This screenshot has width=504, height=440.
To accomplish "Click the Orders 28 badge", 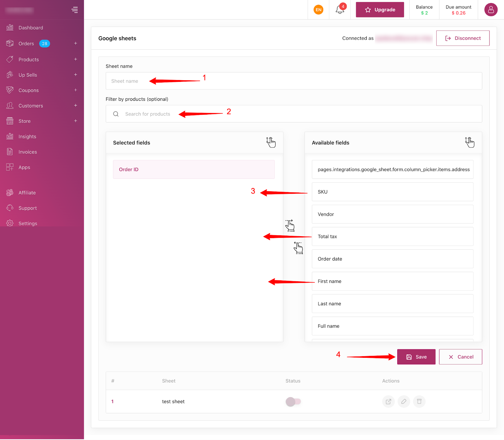I will [x=44, y=43].
